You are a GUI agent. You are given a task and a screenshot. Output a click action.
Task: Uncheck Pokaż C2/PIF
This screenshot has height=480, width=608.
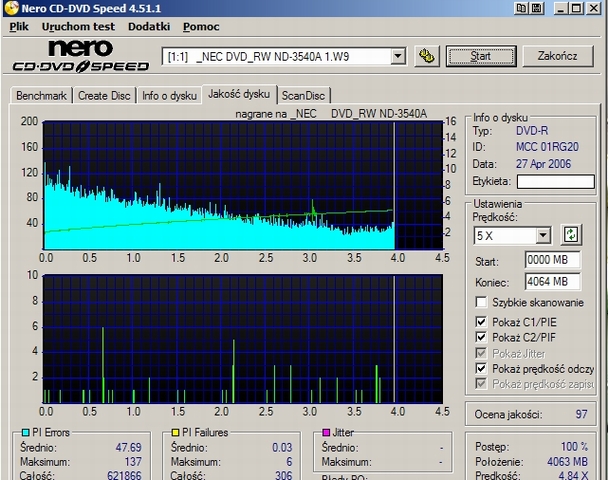click(481, 337)
